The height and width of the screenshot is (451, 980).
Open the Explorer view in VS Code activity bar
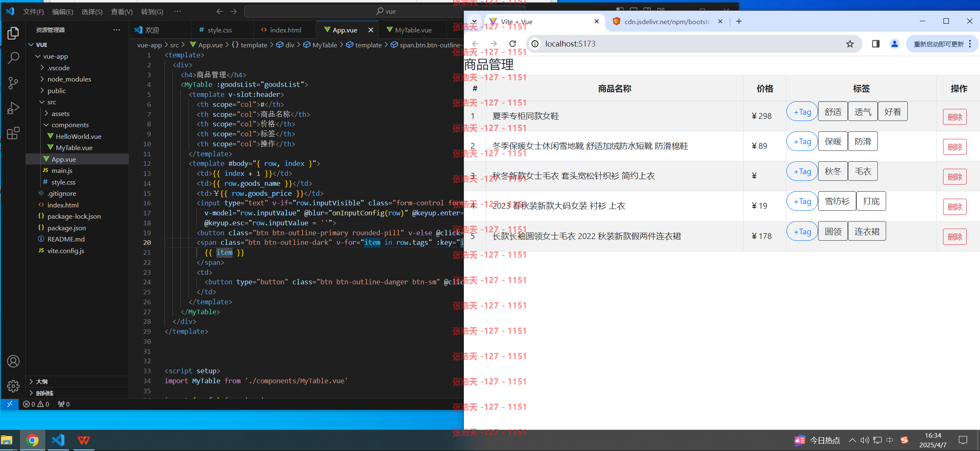[13, 33]
